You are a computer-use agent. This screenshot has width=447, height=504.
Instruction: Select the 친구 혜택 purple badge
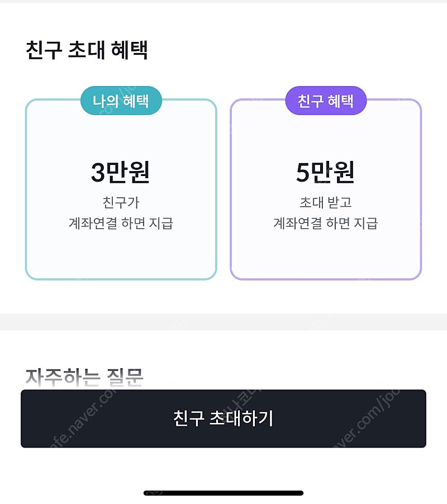pos(326,101)
